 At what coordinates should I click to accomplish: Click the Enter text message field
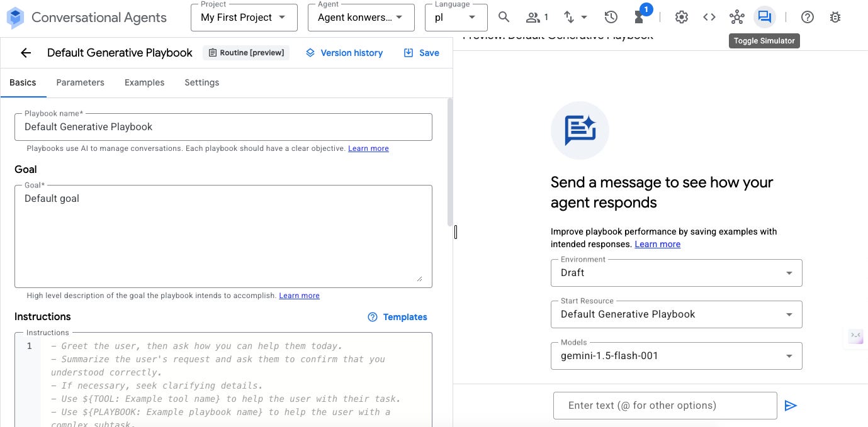point(665,406)
